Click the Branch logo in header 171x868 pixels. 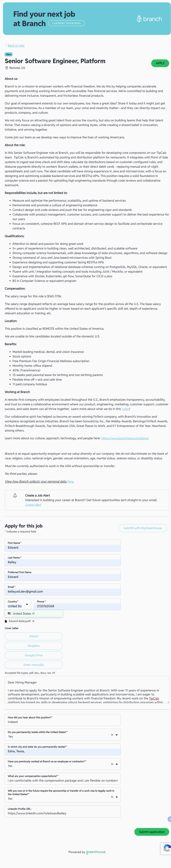tap(149, 19)
